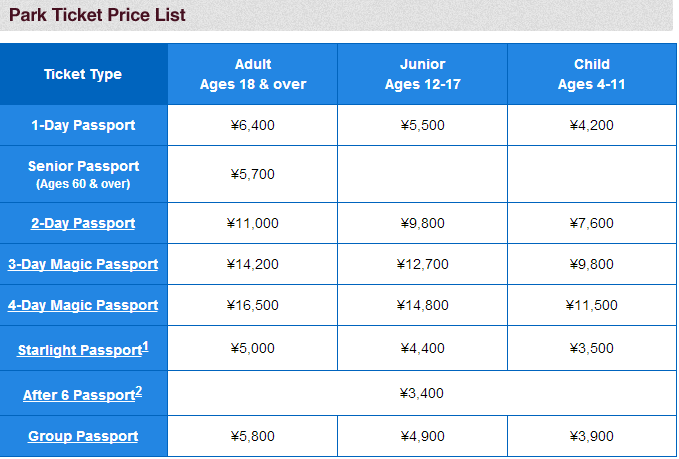Viewport: 679px width, 459px height.
Task: Click the Adult Ages 18 & over header
Action: (253, 74)
